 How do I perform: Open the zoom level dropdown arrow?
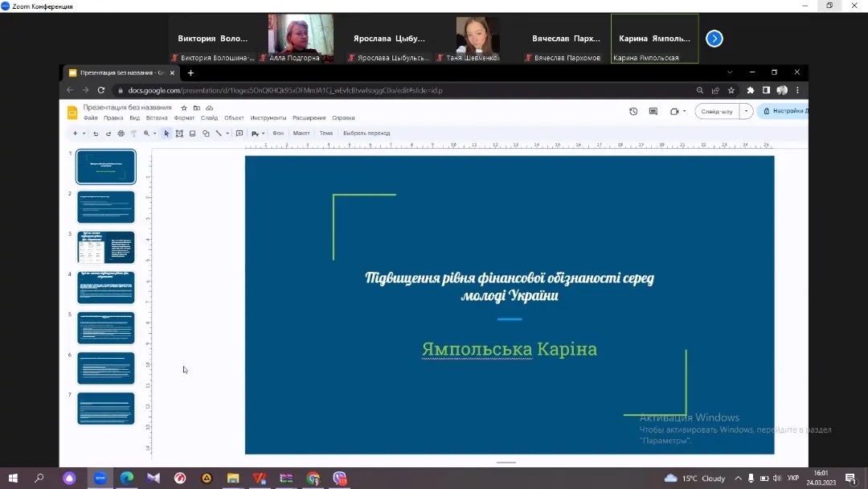(155, 134)
